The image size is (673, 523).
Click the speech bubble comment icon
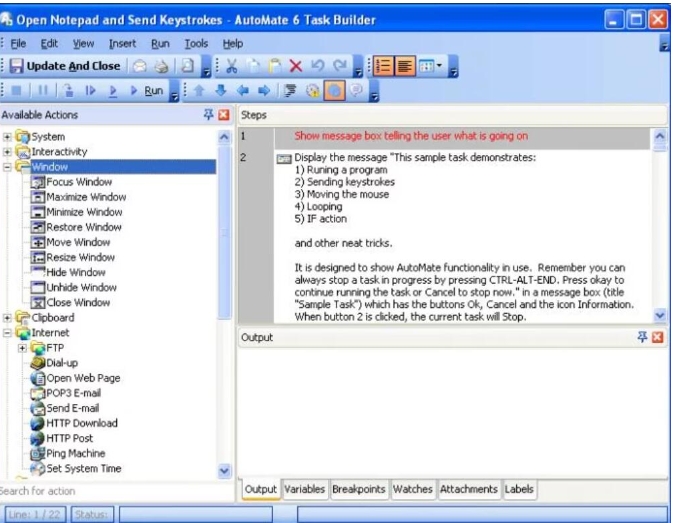tap(356, 91)
